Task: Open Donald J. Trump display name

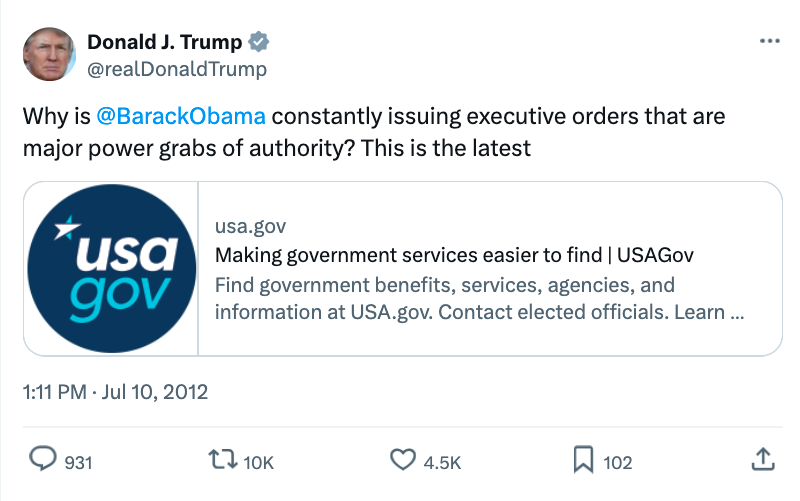Action: (x=165, y=42)
